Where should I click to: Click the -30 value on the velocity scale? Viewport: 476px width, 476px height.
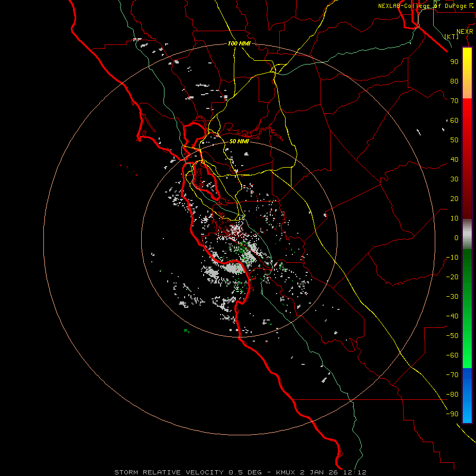click(452, 297)
